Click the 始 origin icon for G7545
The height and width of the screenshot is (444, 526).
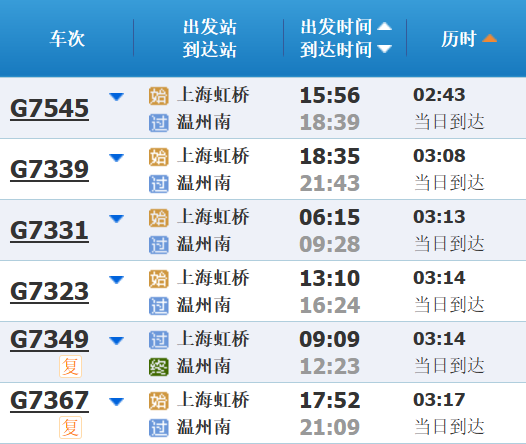coord(159,96)
